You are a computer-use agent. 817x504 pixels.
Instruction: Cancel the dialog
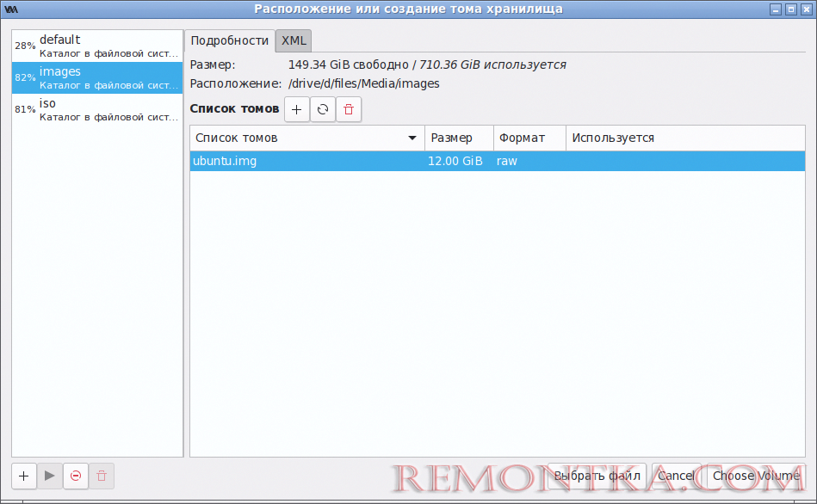coord(677,476)
